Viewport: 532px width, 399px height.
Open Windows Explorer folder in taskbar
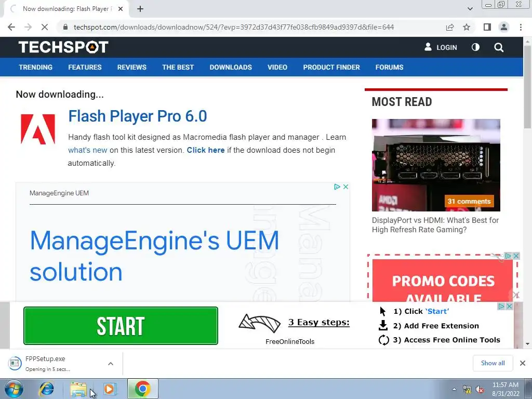78,389
